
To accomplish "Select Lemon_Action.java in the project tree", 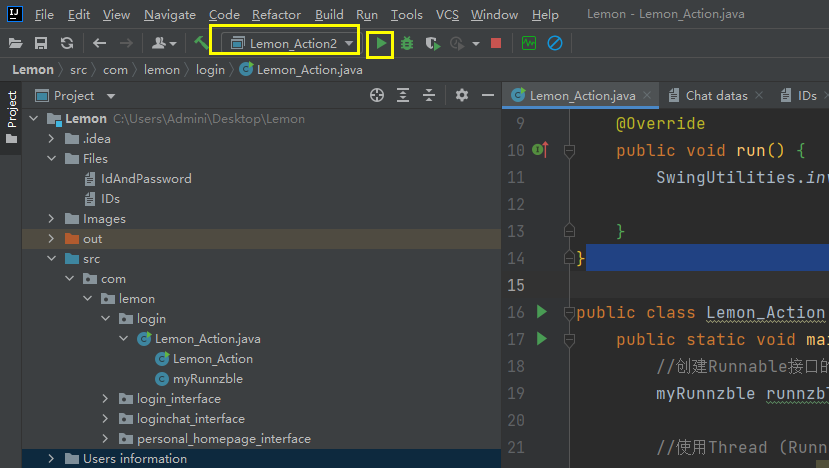I will 198,338.
